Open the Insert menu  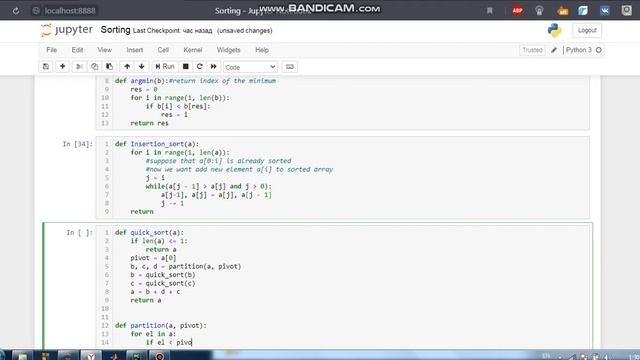(x=135, y=50)
